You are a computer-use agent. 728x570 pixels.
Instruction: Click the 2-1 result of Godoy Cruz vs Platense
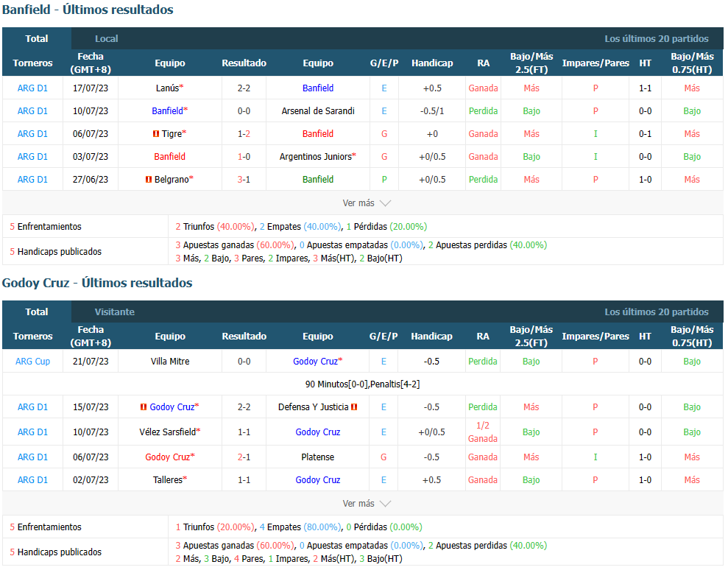coord(244,457)
